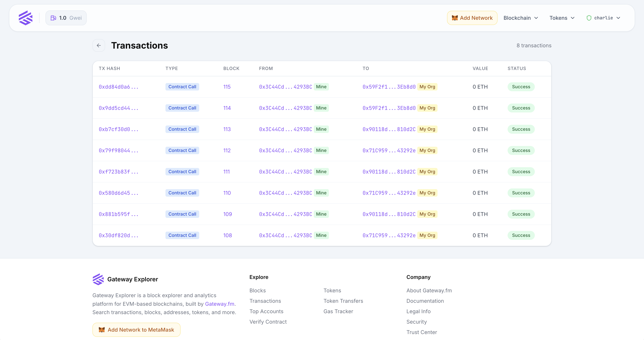Viewport: 644px width, 340px height.
Task: Click the fox icon in Add Network to MetaMask
Action: pos(102,330)
